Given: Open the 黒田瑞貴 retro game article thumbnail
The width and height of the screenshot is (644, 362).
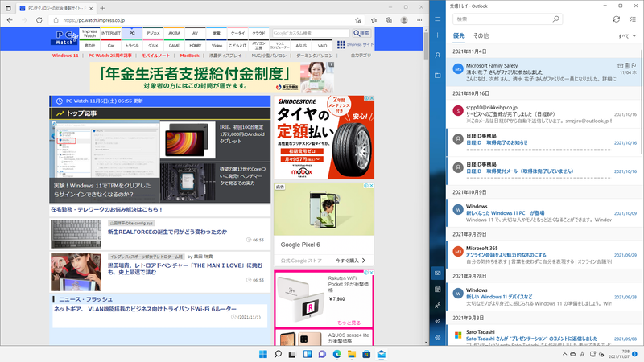Looking at the screenshot, I should pos(76,272).
